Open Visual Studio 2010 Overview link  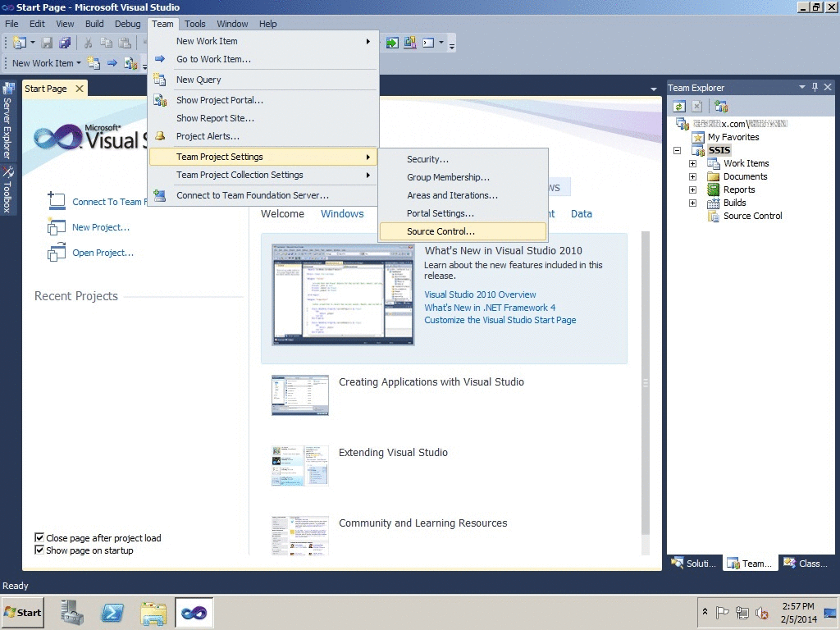pos(480,294)
